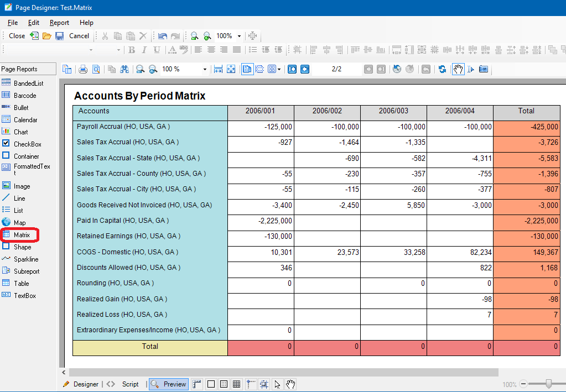Click the history back clock icon
This screenshot has height=392, width=566.
click(x=397, y=69)
